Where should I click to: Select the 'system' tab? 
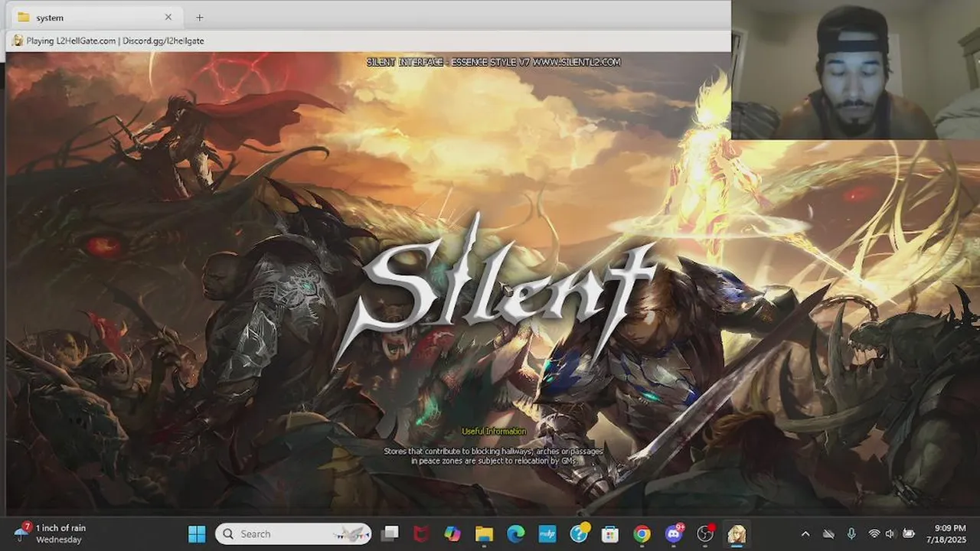[94, 17]
